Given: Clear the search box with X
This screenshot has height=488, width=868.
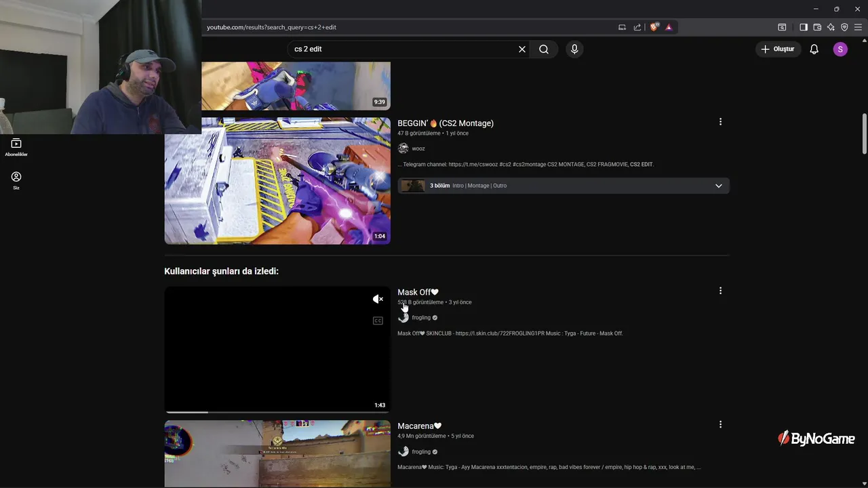Looking at the screenshot, I should pyautogui.click(x=522, y=49).
